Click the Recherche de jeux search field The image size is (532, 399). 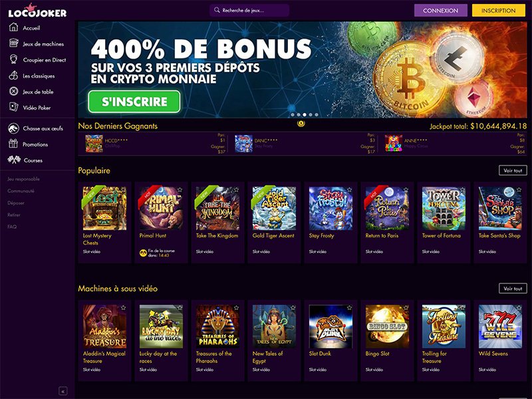tap(249, 10)
